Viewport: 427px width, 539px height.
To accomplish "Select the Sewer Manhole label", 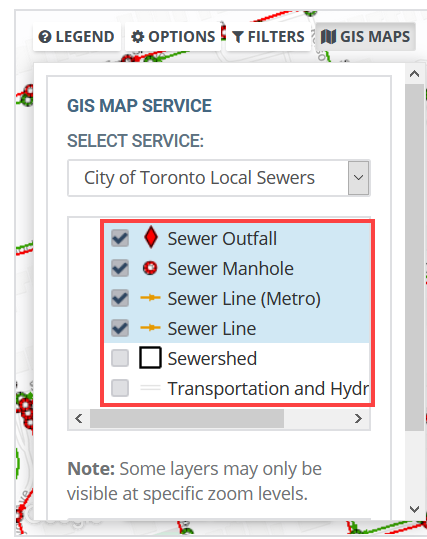I will click(230, 268).
